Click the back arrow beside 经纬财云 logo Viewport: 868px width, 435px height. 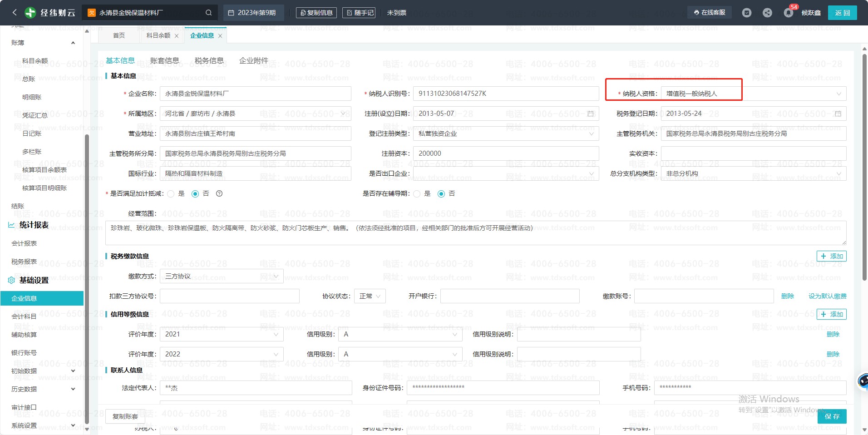(14, 13)
